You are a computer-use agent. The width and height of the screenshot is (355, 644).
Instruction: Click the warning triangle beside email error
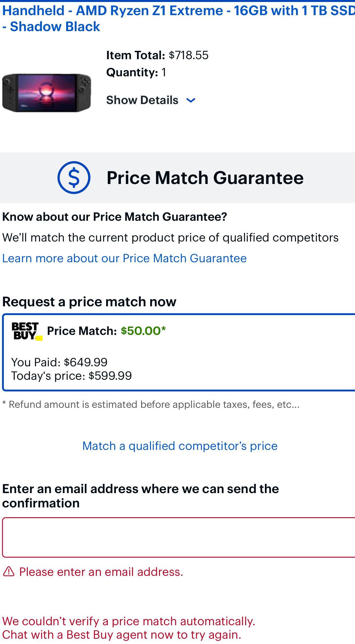(x=8, y=571)
